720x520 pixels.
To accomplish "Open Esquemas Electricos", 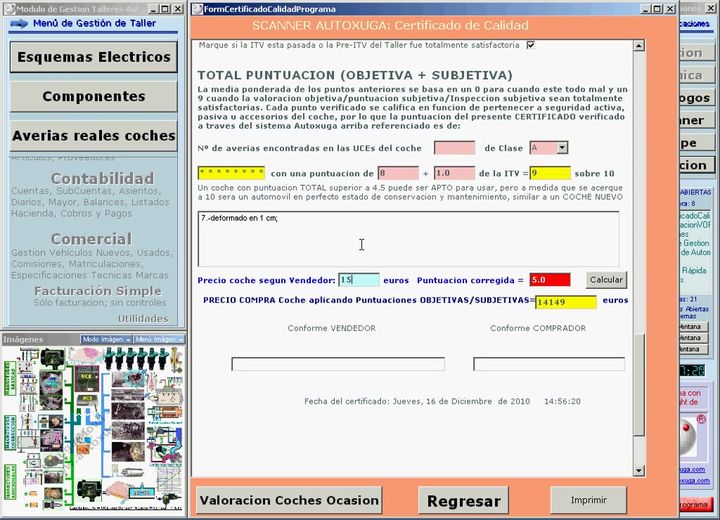I will pyautogui.click(x=94, y=57).
